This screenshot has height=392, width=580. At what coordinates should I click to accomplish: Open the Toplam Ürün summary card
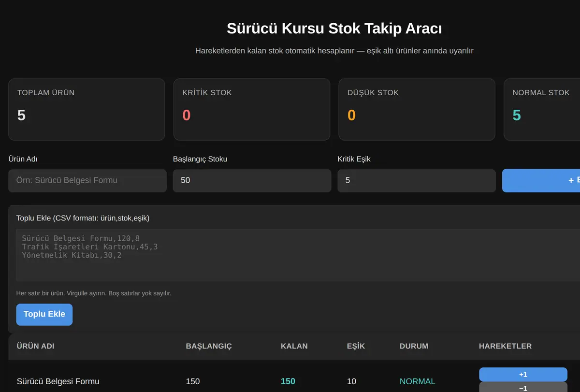pos(87,110)
